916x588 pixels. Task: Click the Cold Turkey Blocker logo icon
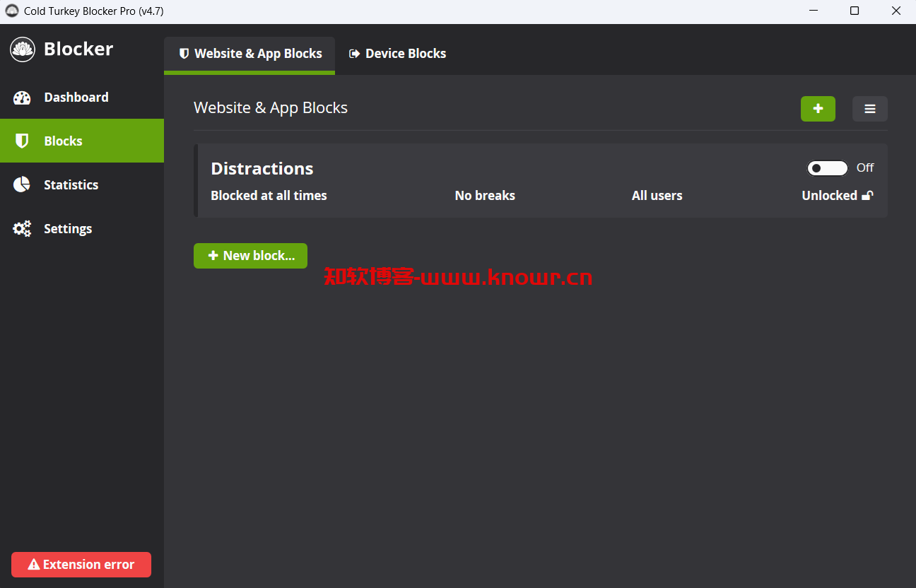[x=23, y=49]
